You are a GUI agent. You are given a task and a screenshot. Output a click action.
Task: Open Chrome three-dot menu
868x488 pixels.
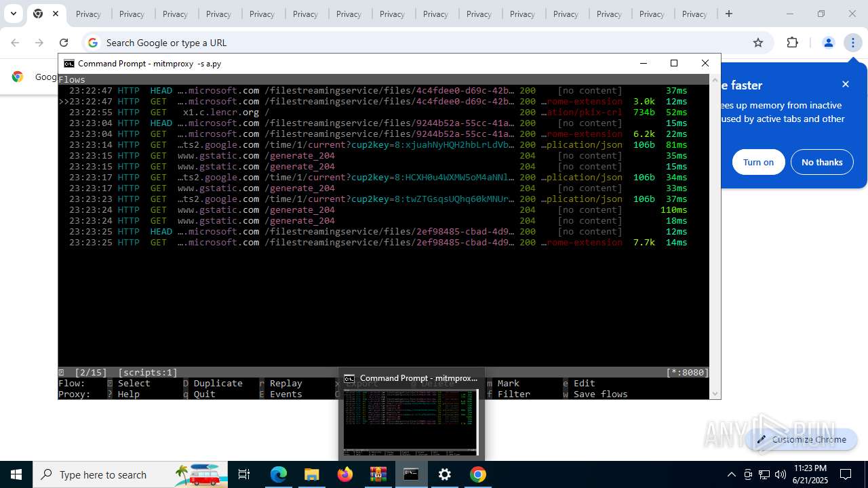pyautogui.click(x=852, y=43)
